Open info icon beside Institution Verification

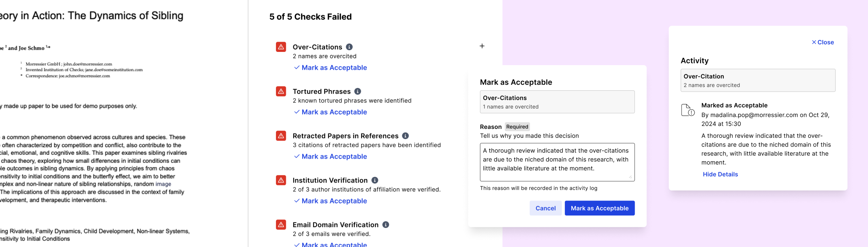coord(375,180)
